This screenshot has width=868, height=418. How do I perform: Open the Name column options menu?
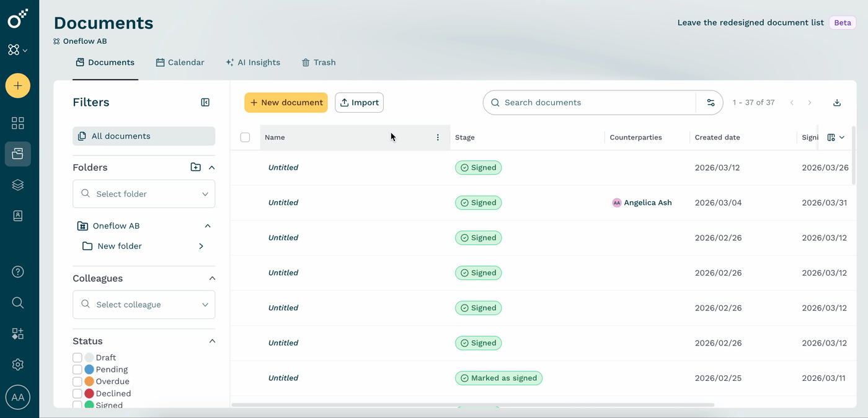438,137
